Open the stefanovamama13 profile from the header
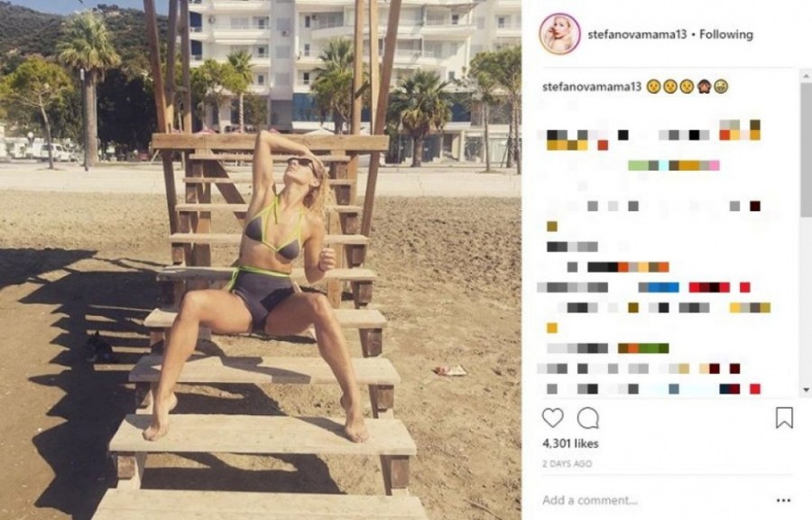Image resolution: width=812 pixels, height=520 pixels. coord(637,34)
